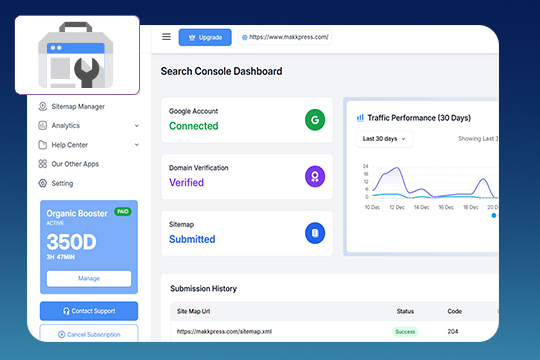Click the Status column header

click(405, 311)
